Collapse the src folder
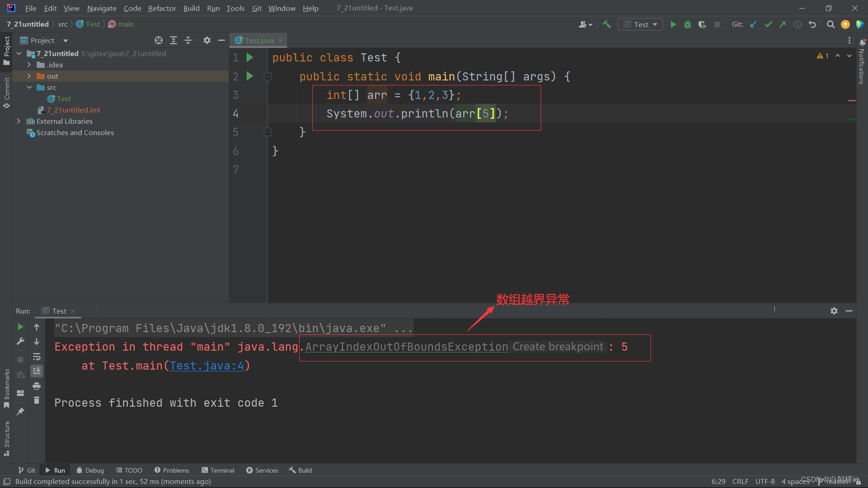This screenshot has height=488, width=868. click(29, 87)
